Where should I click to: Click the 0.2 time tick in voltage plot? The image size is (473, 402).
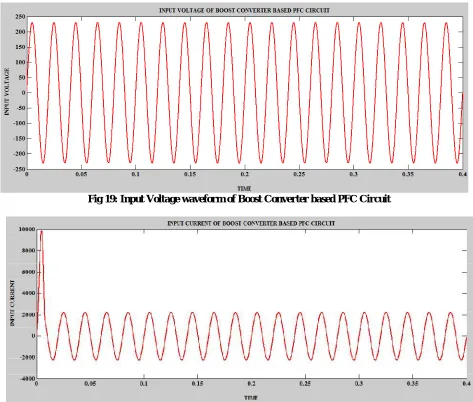[244, 174]
